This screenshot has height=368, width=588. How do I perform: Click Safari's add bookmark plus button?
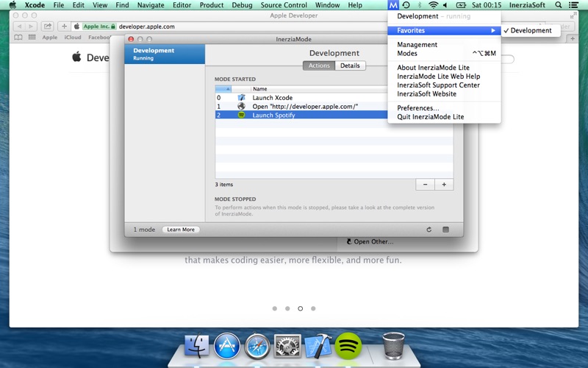[64, 26]
